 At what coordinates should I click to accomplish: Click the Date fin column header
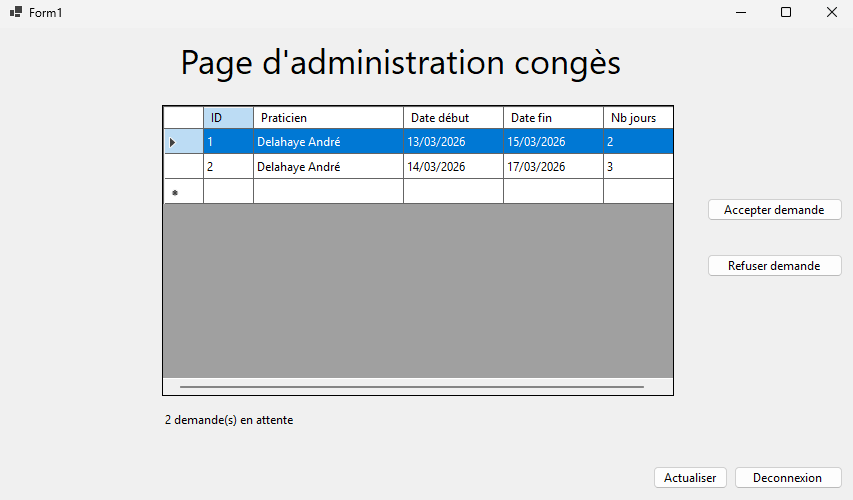tap(553, 118)
